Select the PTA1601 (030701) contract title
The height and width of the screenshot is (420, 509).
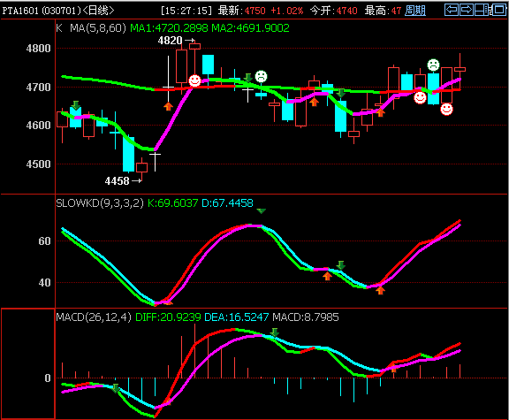42,11
